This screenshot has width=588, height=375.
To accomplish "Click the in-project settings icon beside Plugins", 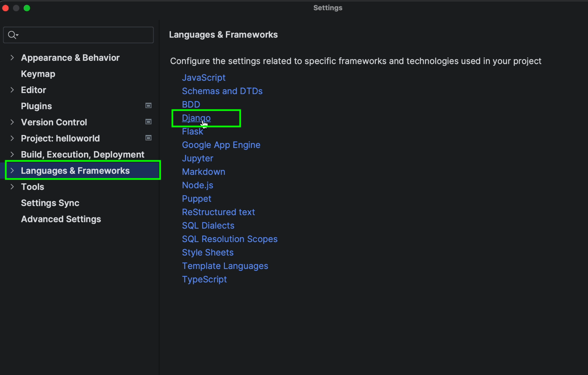I will 148,105.
